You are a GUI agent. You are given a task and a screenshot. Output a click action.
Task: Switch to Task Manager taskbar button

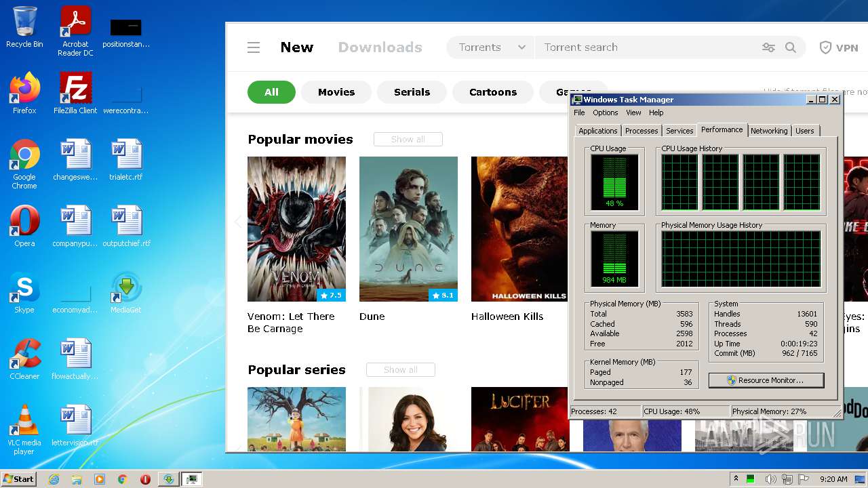coord(192,479)
